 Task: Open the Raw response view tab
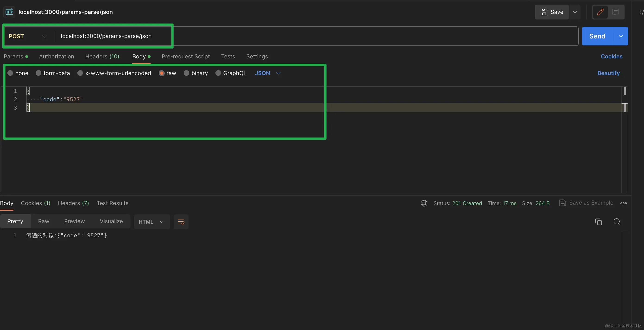[44, 221]
